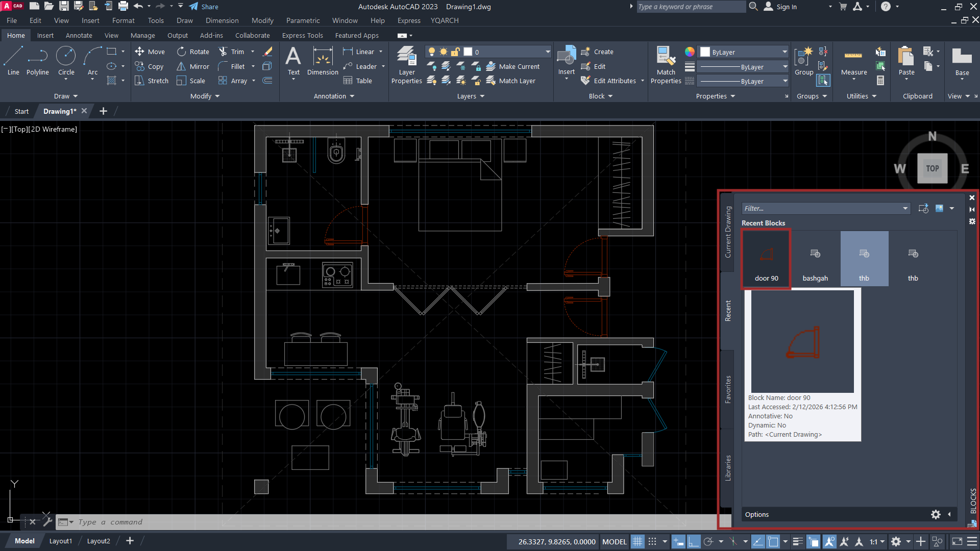Toggle polar tracking in status bar
Screen dimensions: 980x551
(708, 541)
